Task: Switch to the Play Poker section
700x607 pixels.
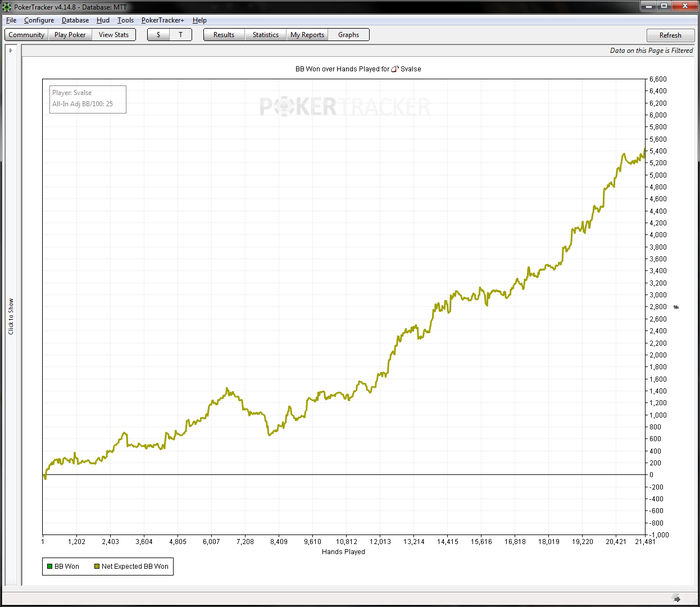Action: (70, 35)
